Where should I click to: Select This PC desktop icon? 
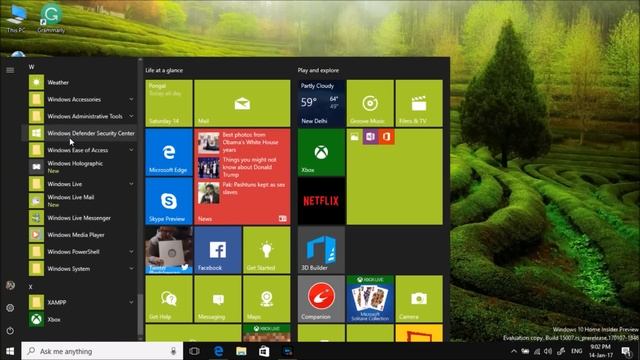click(16, 18)
